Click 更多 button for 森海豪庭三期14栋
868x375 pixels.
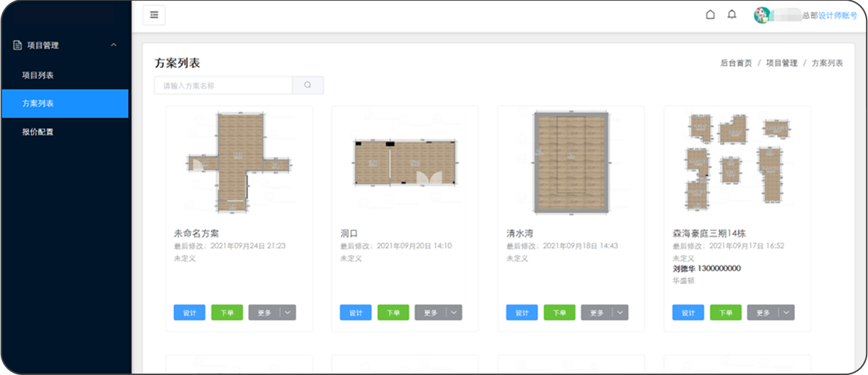pos(763,313)
